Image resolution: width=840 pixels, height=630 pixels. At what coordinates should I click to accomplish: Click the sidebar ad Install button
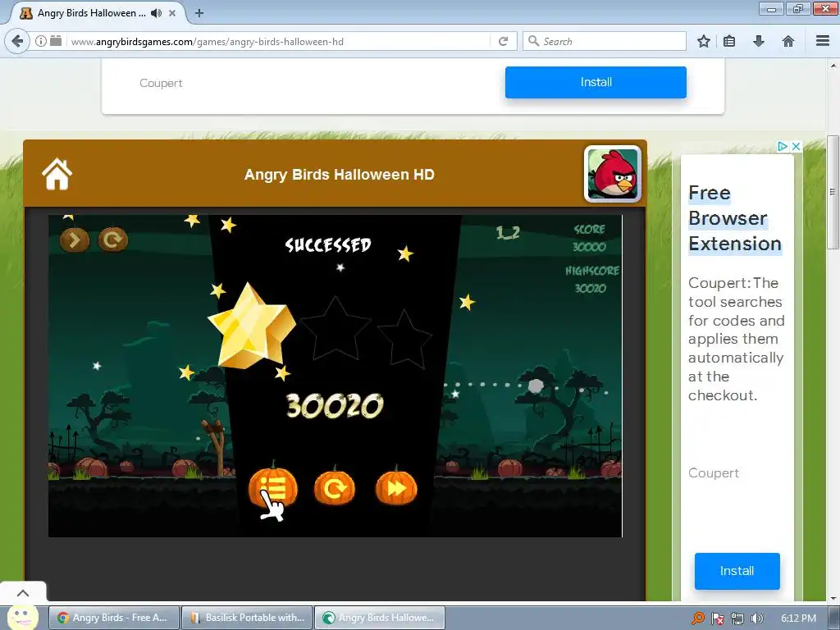(737, 571)
